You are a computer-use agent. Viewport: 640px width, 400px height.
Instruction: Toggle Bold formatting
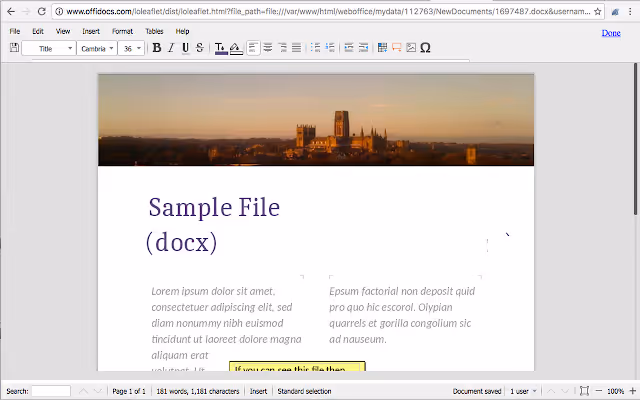pos(157,48)
